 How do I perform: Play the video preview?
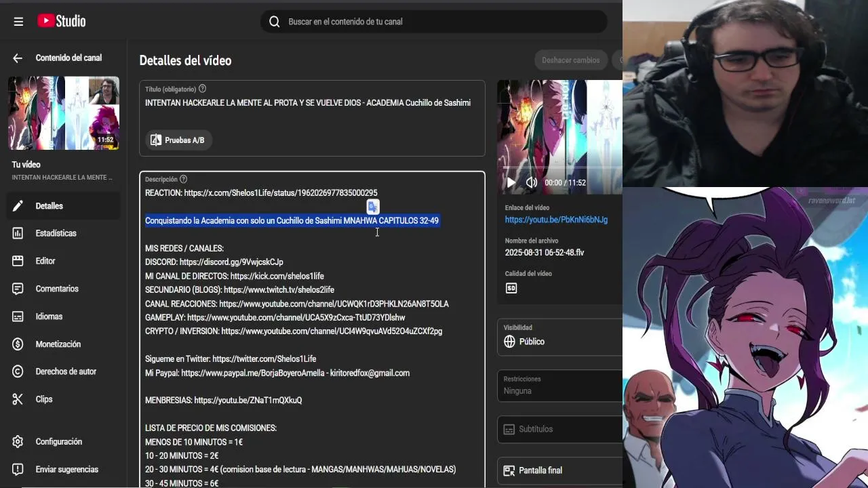(x=511, y=182)
